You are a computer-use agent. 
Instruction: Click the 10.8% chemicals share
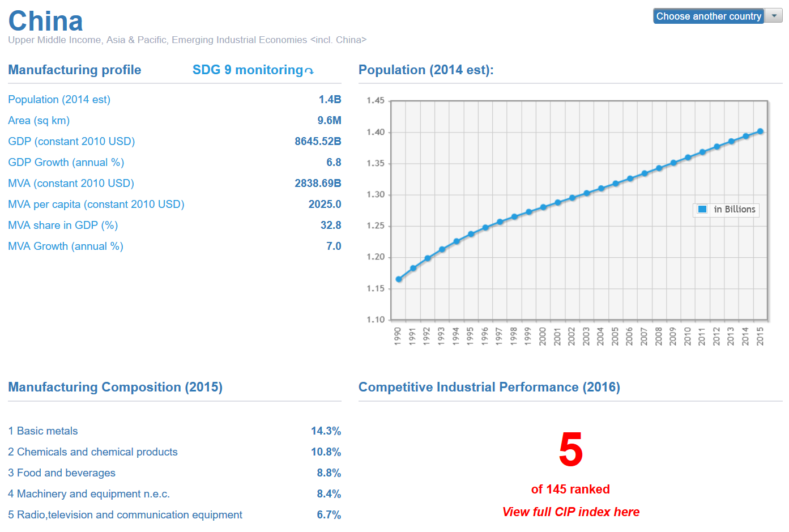pos(326,452)
